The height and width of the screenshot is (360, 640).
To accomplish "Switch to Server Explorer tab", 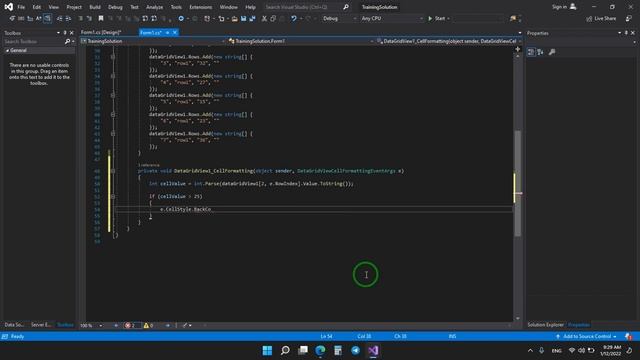I will tap(41, 324).
